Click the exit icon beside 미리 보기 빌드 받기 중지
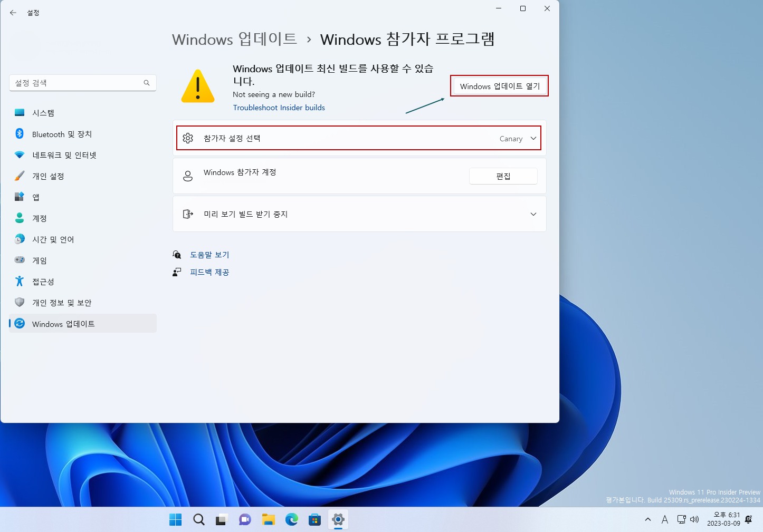 coord(188,214)
